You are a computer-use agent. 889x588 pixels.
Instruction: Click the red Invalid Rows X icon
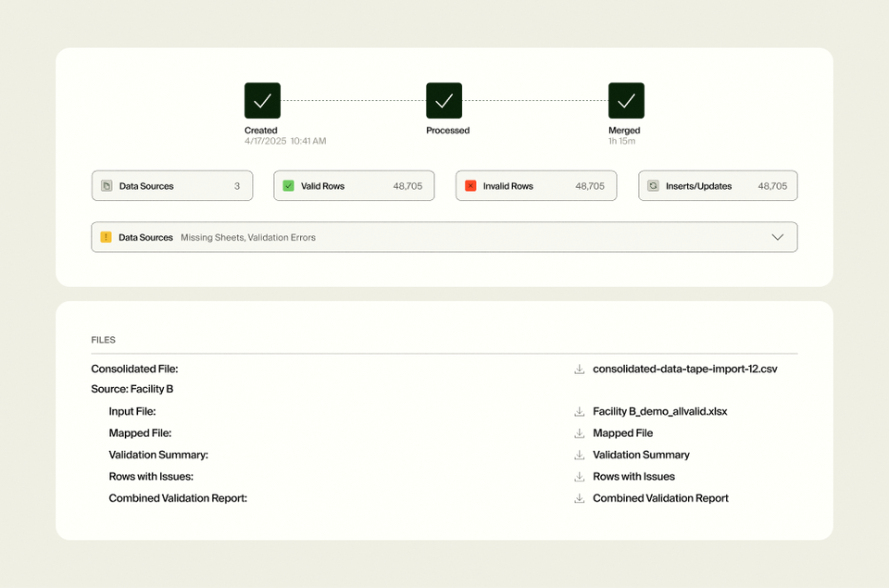click(470, 186)
